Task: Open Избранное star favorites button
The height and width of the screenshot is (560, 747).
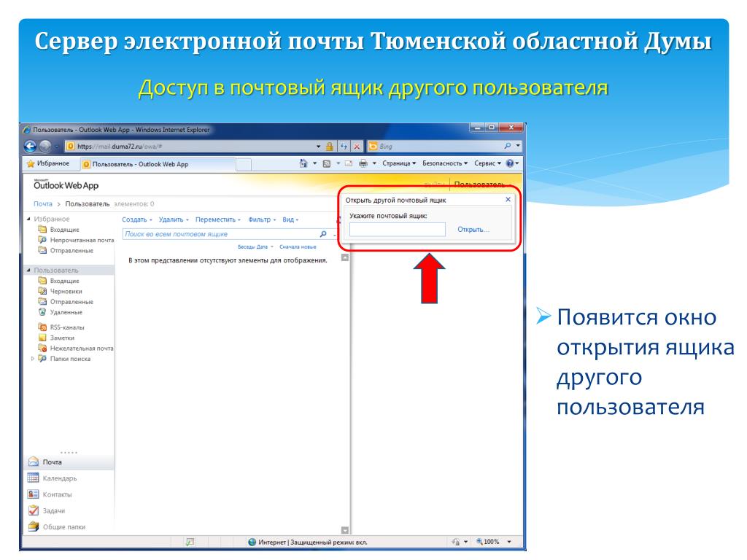Action: tap(48, 163)
